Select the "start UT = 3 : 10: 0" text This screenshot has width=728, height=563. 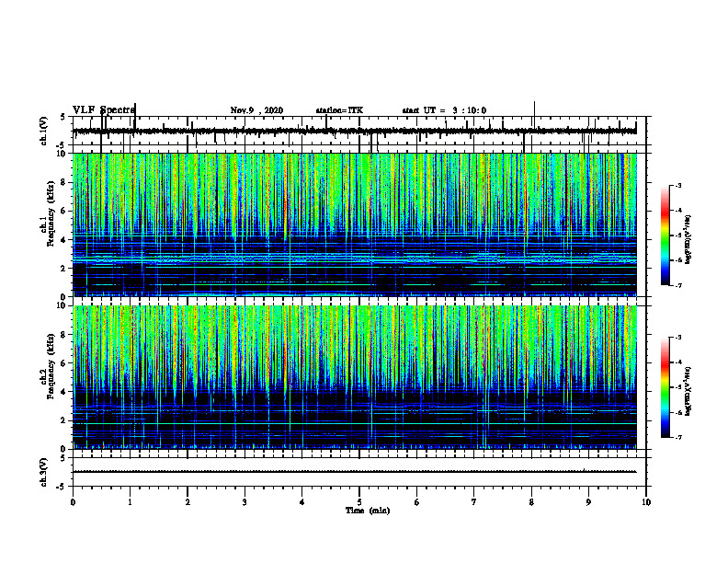pyautogui.click(x=444, y=110)
